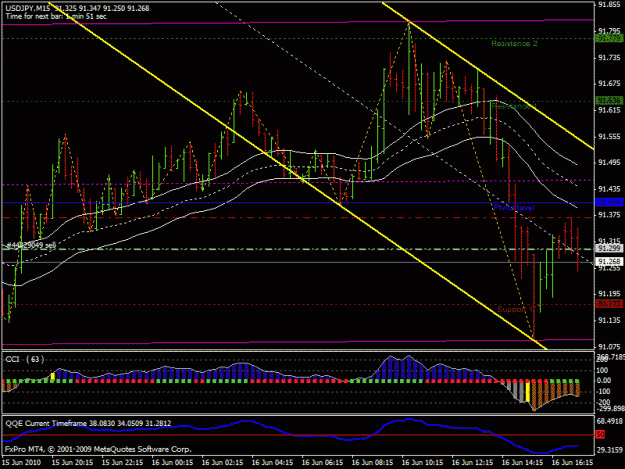This screenshot has width=625, height=469.
Task: Click the QQE scale value 68.4918
Action: pos(610,421)
